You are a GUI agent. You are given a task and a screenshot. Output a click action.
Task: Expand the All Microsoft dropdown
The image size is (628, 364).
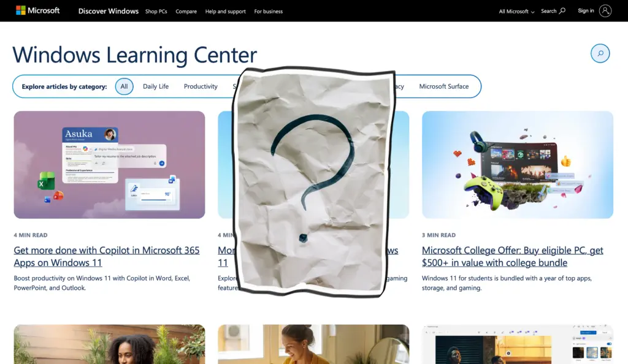(516, 11)
